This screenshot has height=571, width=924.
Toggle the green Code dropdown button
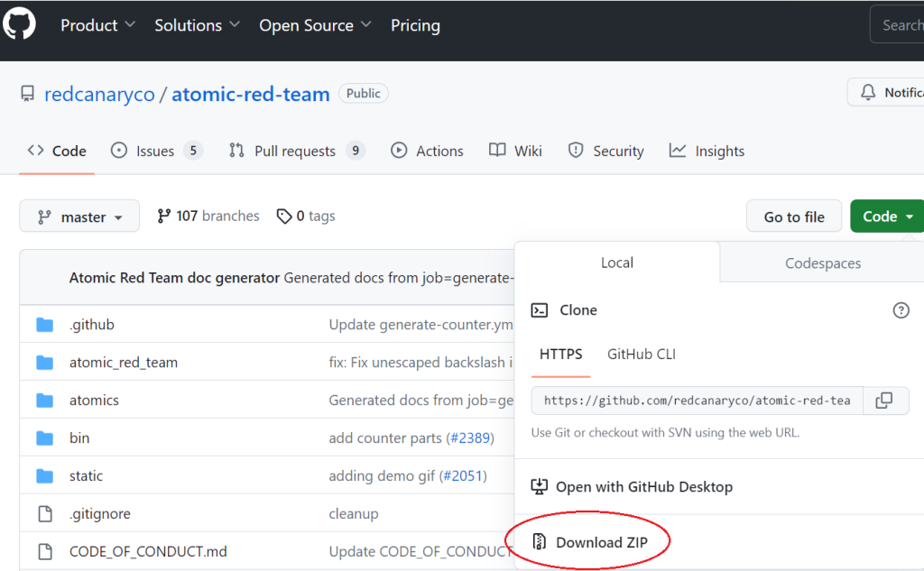(887, 216)
